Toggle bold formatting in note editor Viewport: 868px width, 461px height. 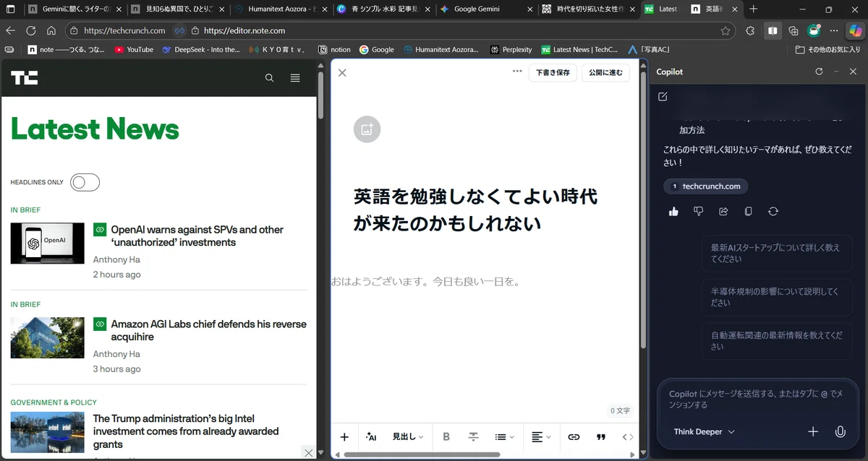click(446, 436)
